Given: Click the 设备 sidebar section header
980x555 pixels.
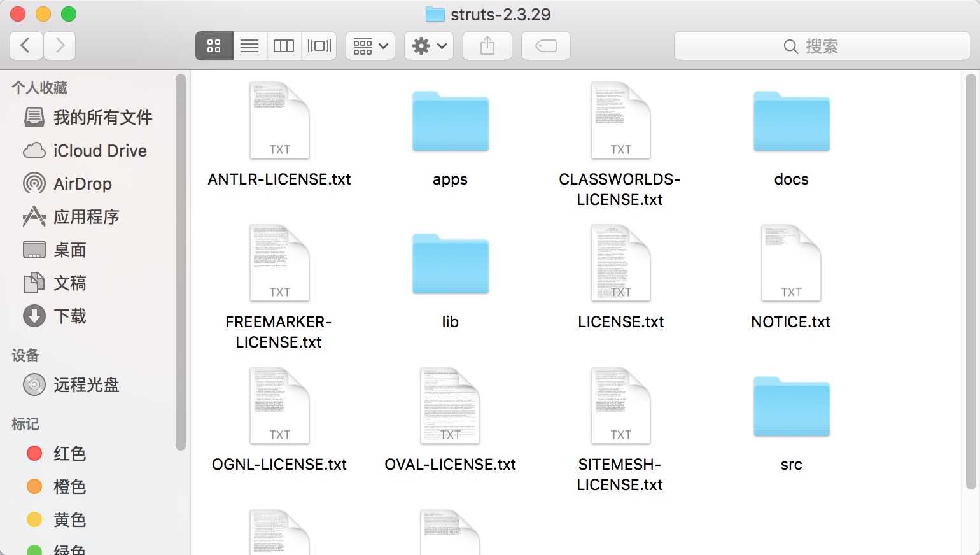Looking at the screenshot, I should (25, 355).
